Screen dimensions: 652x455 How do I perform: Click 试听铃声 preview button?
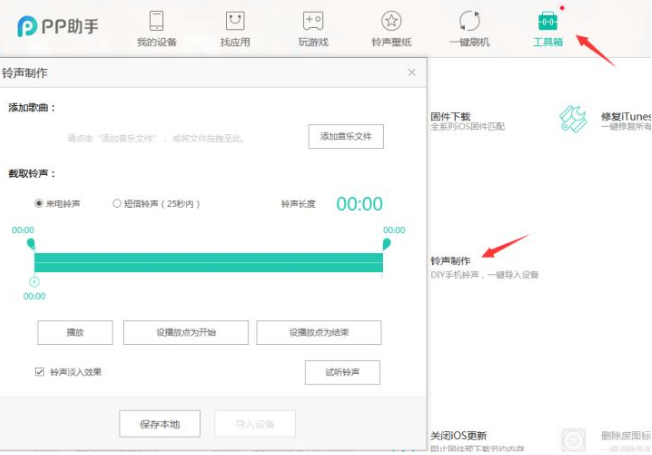click(x=342, y=372)
